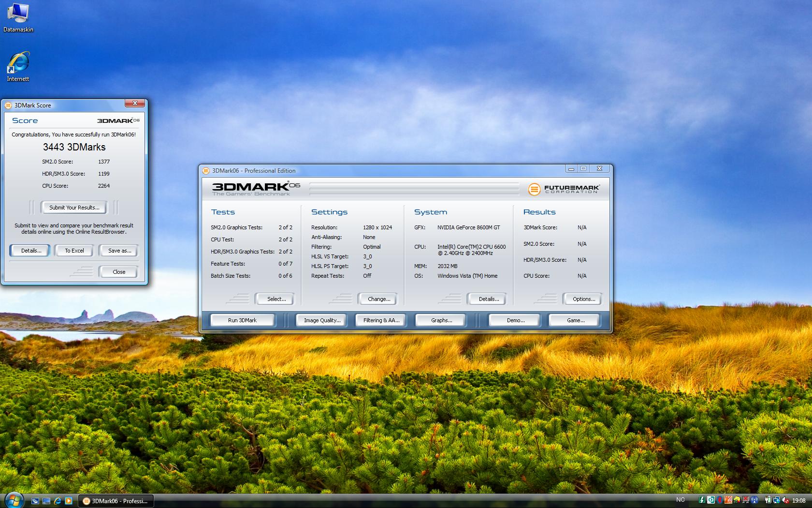Click the Show desktop quick launch icon

tap(46, 501)
